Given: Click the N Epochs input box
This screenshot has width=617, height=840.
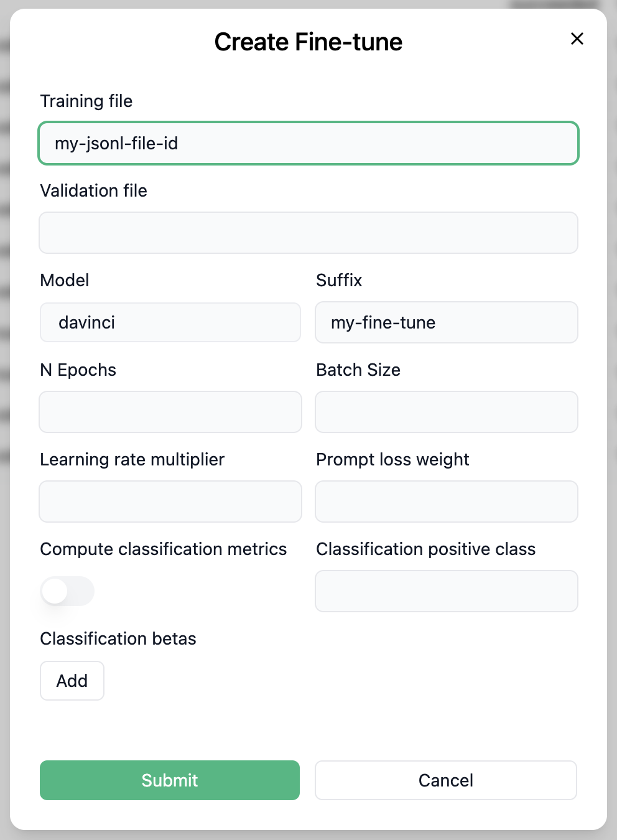Looking at the screenshot, I should (x=170, y=412).
